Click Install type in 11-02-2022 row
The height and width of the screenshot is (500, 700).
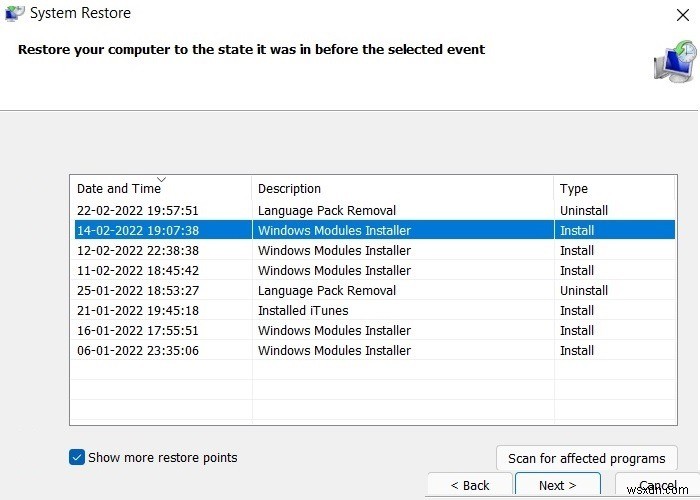[577, 271]
